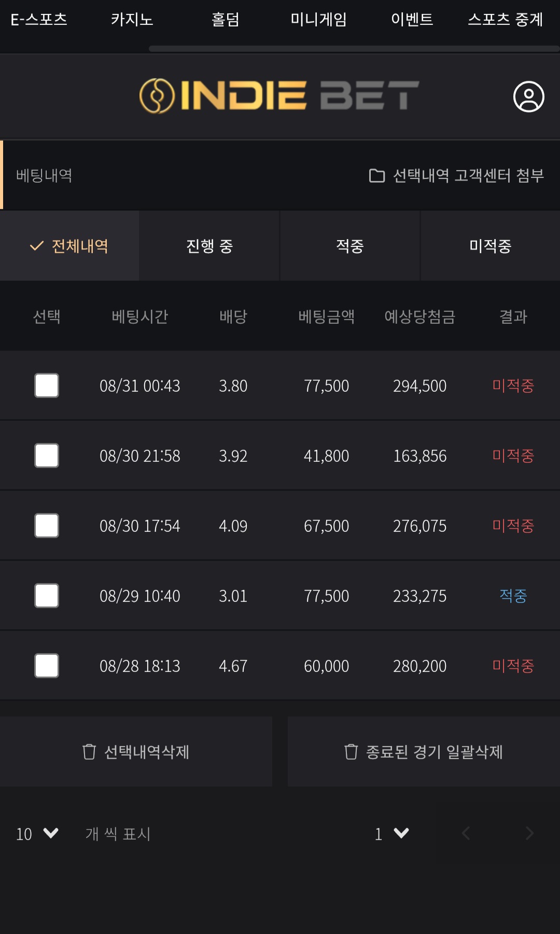Expand the 10 items per page dropdown
560x934 pixels.
pyautogui.click(x=37, y=834)
